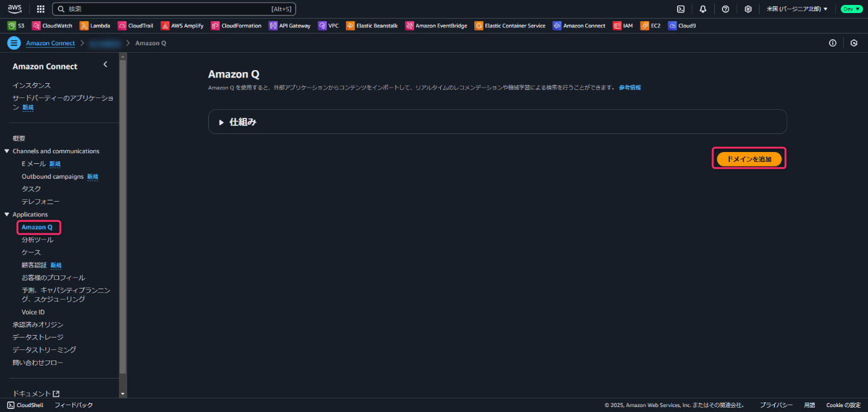Select データストリーミング in sidebar
Screen dimensions: 868x412
point(44,350)
